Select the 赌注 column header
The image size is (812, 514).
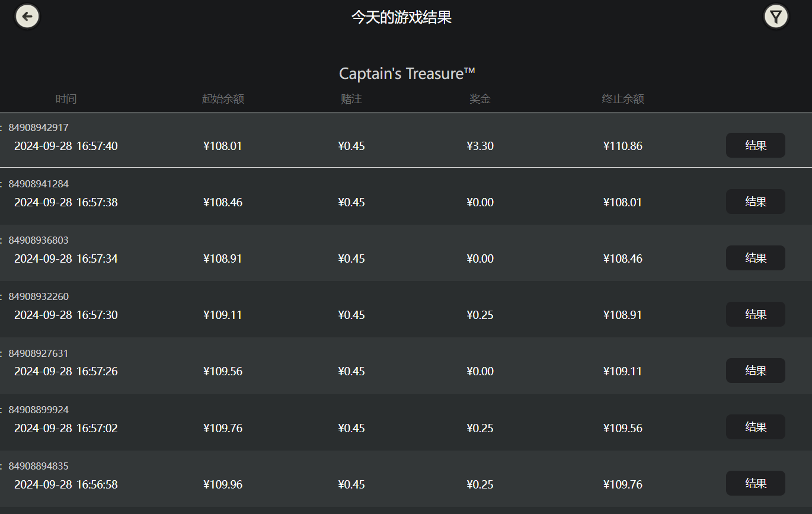[x=351, y=99]
